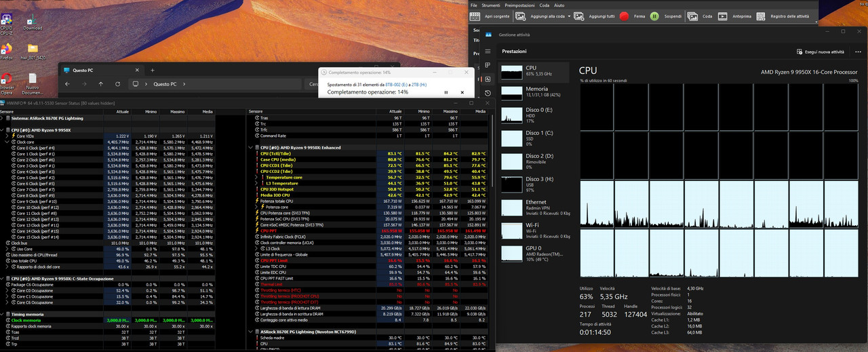Click Esegui nuova attività button

pos(820,52)
